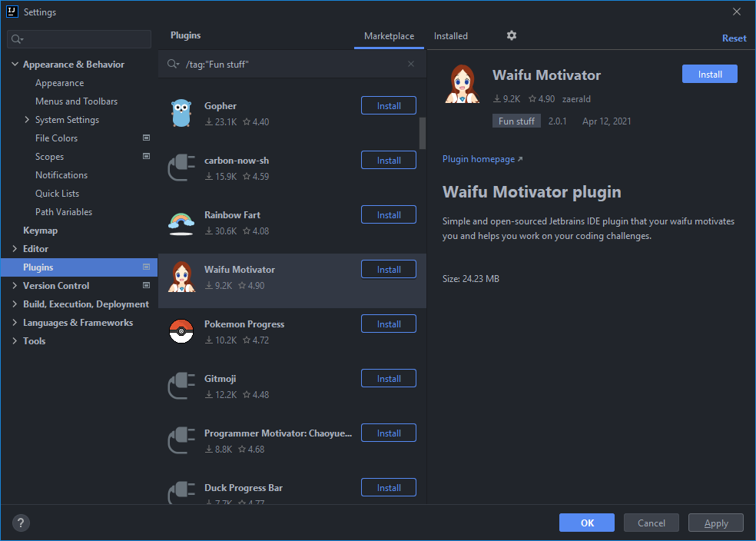Viewport: 756px width, 541px height.
Task: Open Quick Lists settings
Action: pos(57,194)
